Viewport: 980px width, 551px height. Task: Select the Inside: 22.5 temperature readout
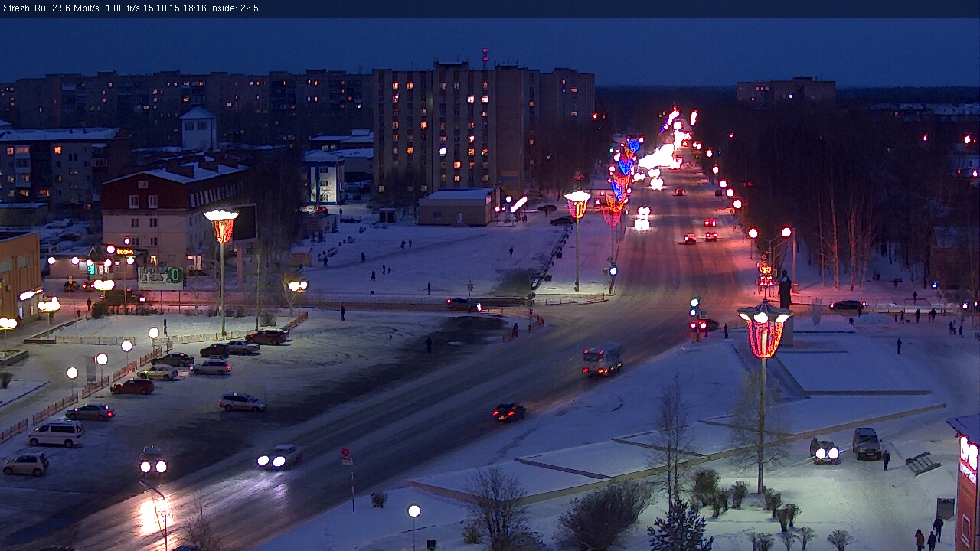coord(234,8)
